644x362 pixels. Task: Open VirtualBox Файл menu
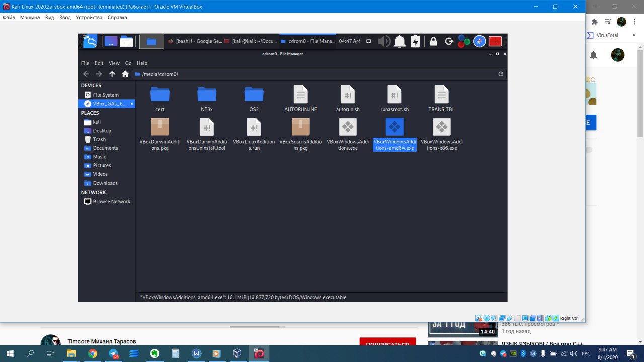pos(9,17)
